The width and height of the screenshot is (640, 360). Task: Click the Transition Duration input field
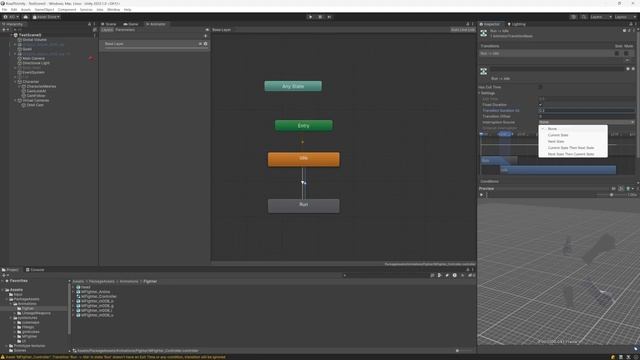pyautogui.click(x=587, y=111)
